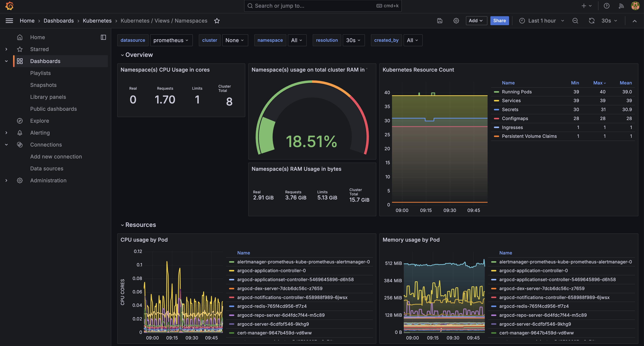The height and width of the screenshot is (346, 644).
Task: Click the Search or jump to field
Action: pyautogui.click(x=323, y=6)
